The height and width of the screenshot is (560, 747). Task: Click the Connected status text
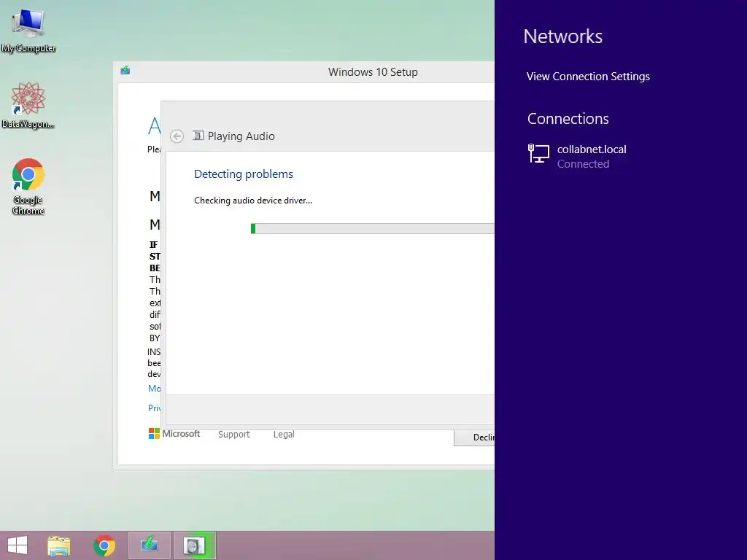583,164
